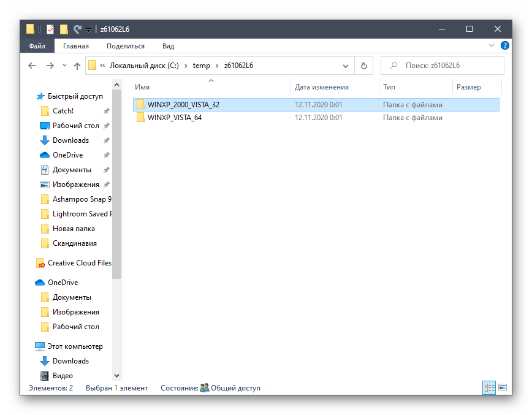Click the WINXP_VISTA_64 folder icon
Screen dimensions: 532x415
click(140, 118)
